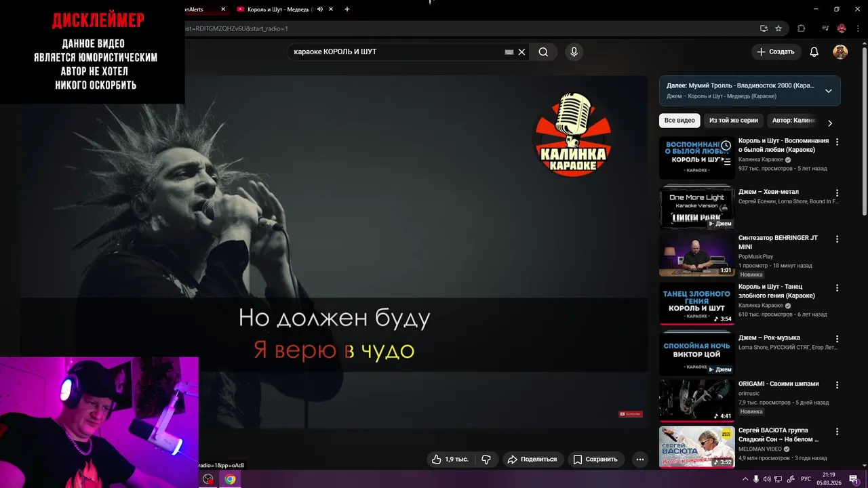Viewport: 868px width, 488px height.
Task: Click the Поделиться button
Action: click(x=532, y=459)
